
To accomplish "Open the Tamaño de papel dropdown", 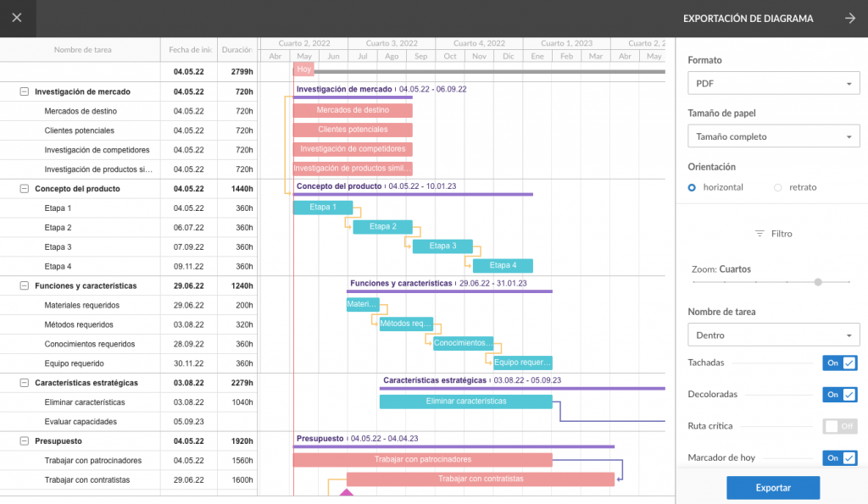I will (772, 136).
